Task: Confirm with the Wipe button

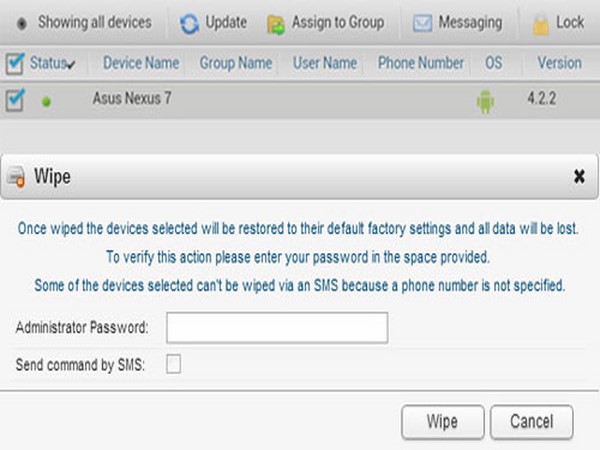Action: 442,421
